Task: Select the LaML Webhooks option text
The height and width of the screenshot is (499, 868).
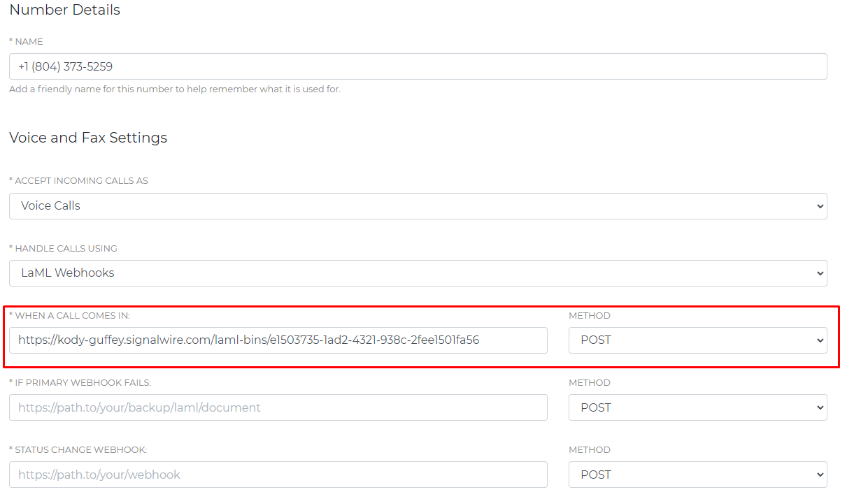Action: click(x=66, y=273)
